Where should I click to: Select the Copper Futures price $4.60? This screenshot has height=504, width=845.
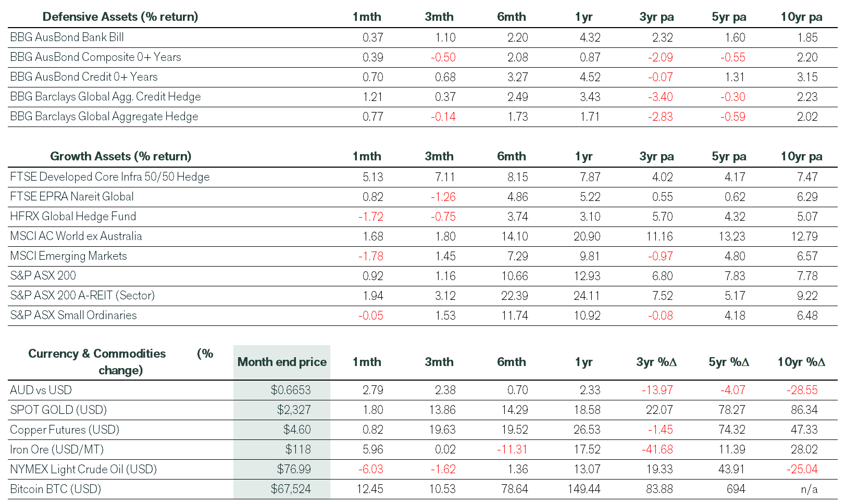pos(297,430)
